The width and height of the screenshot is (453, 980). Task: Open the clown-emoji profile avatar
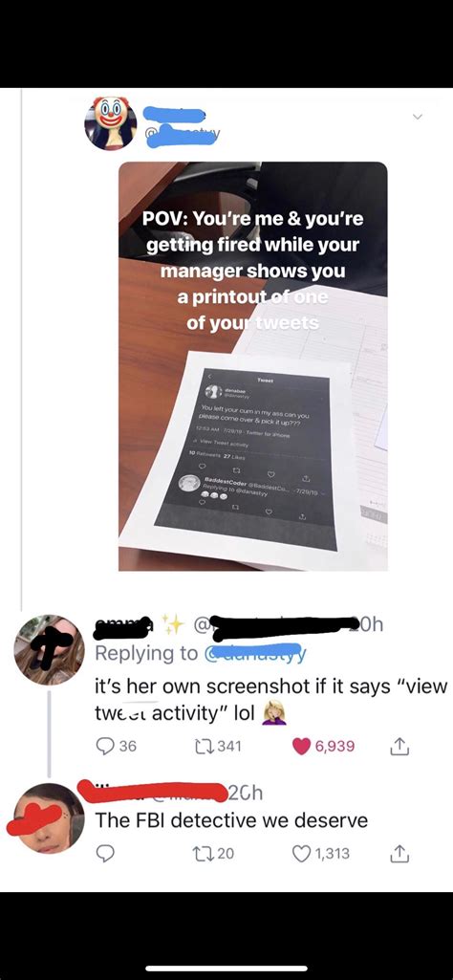pyautogui.click(x=111, y=123)
